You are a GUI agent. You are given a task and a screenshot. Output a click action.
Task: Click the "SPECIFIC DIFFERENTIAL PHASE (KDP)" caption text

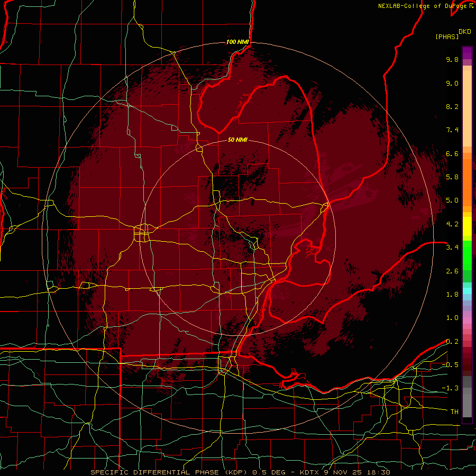pos(169,472)
